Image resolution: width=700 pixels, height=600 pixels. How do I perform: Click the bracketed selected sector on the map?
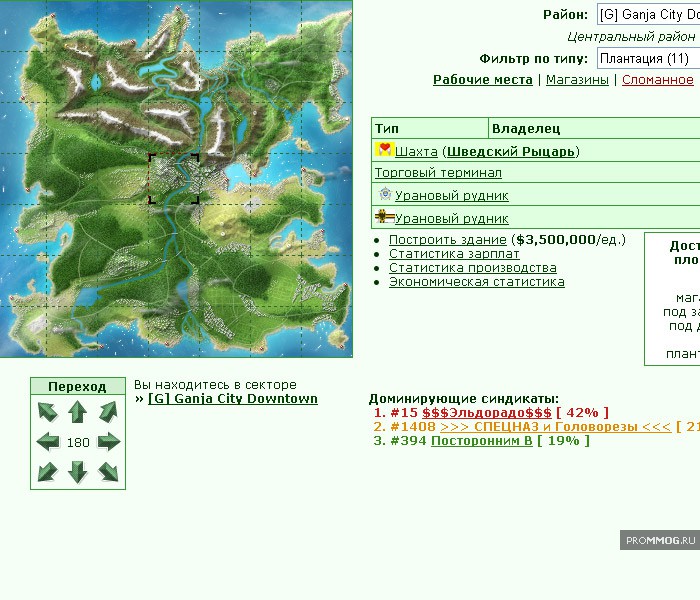point(174,180)
